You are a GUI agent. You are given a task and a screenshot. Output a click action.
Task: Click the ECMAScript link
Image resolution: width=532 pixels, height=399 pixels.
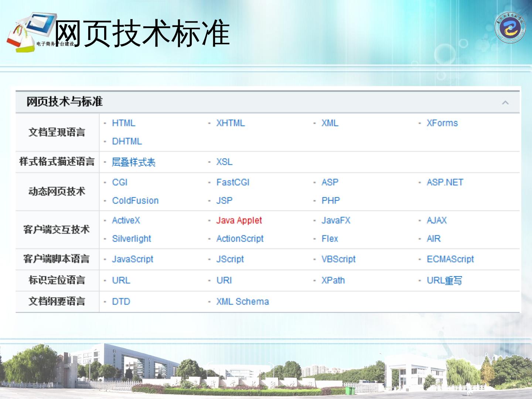point(450,259)
